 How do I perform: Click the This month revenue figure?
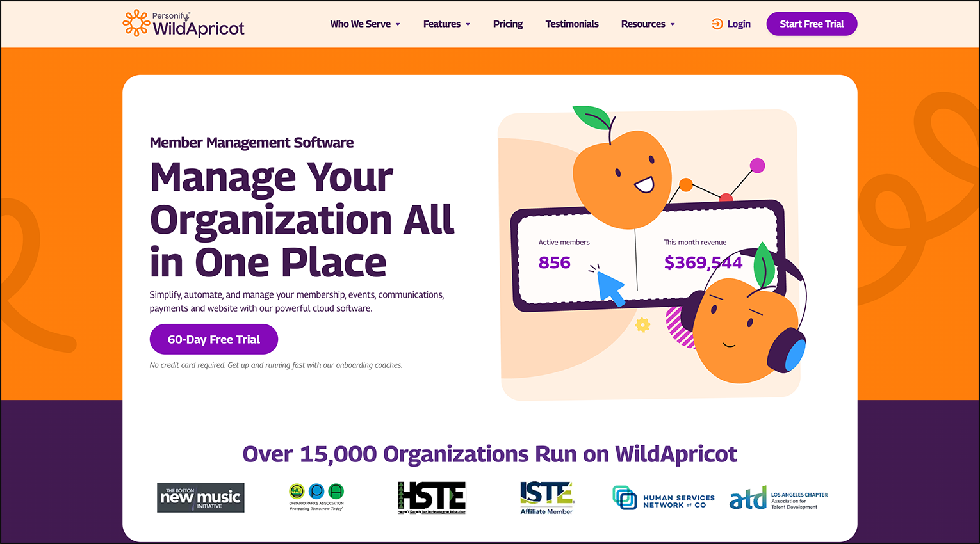tap(703, 262)
